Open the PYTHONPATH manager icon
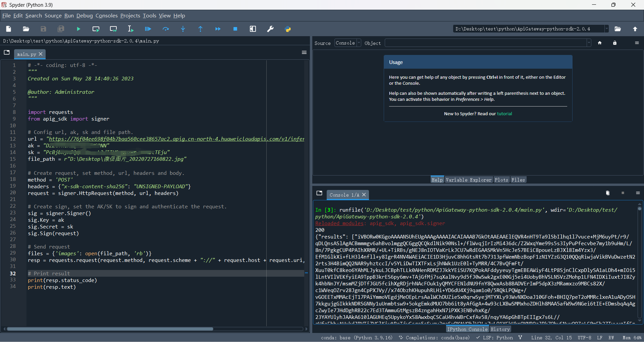This screenshot has height=342, width=644. (x=288, y=29)
